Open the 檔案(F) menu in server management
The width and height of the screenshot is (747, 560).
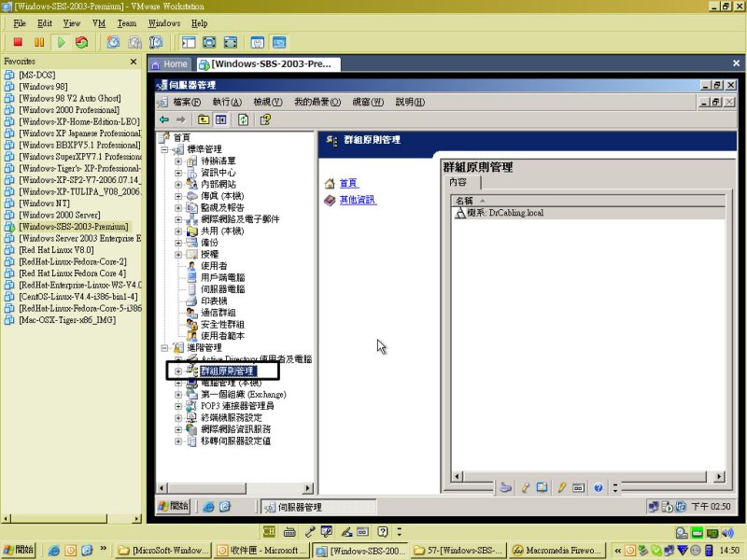tap(187, 102)
